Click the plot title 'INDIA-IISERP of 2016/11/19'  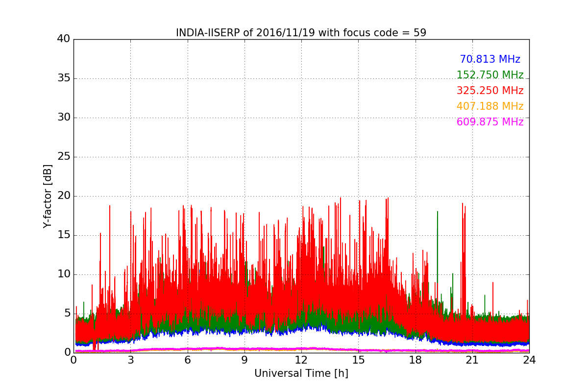(246, 33)
